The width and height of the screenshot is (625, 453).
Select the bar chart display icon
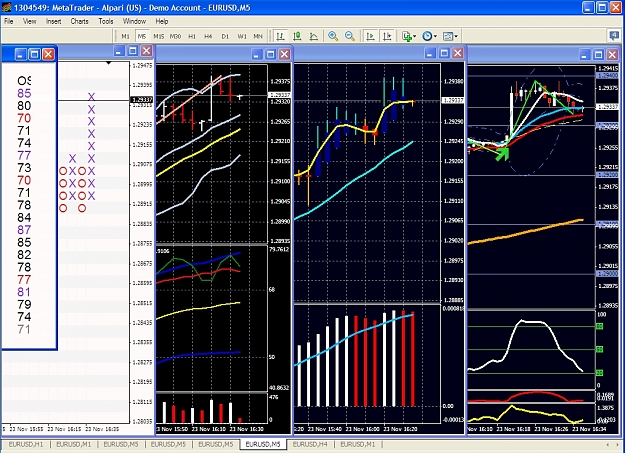coord(281,36)
